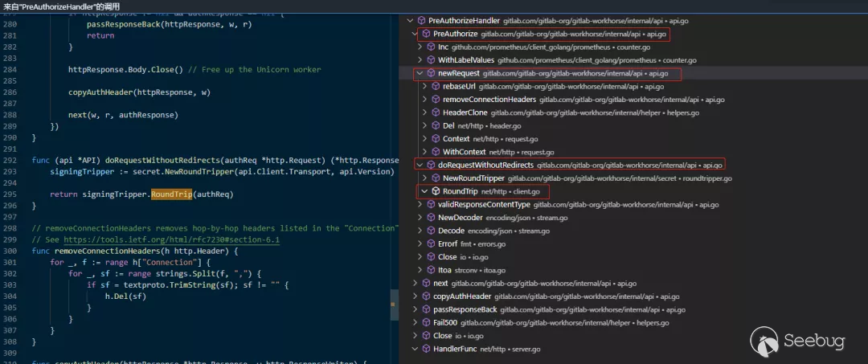This screenshot has width=868, height=364.
Task: Select the HeaderClone row in call hierarchy
Action: pos(465,112)
